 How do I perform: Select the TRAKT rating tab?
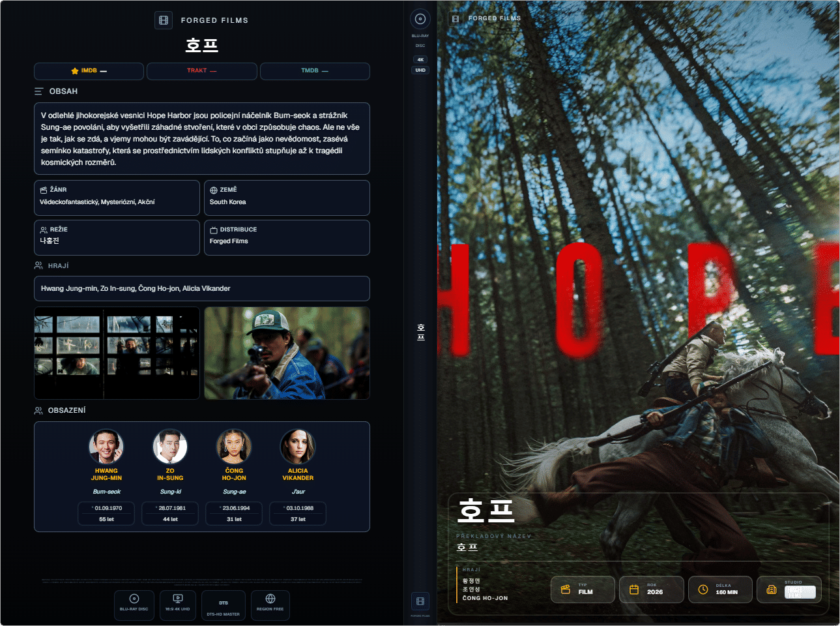tap(202, 71)
